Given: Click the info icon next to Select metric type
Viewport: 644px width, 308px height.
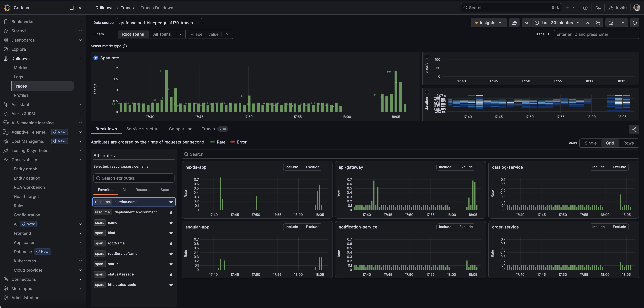Looking at the screenshot, I should click(x=125, y=46).
